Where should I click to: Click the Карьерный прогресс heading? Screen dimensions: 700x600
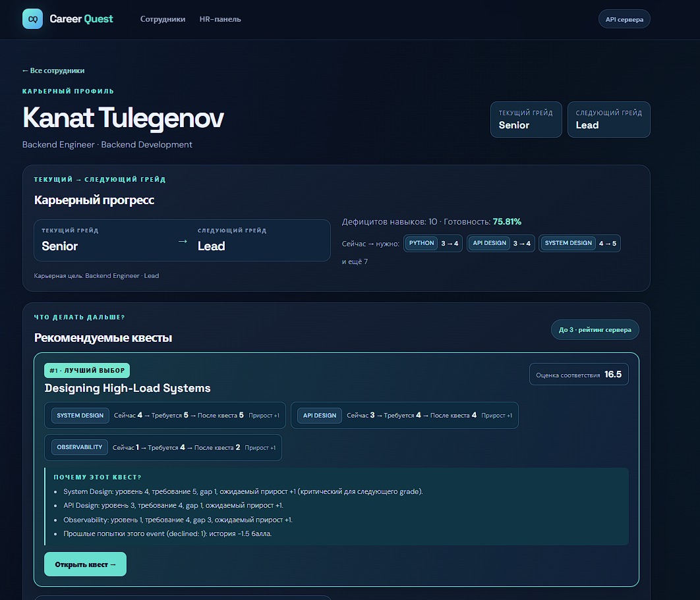[94, 200]
